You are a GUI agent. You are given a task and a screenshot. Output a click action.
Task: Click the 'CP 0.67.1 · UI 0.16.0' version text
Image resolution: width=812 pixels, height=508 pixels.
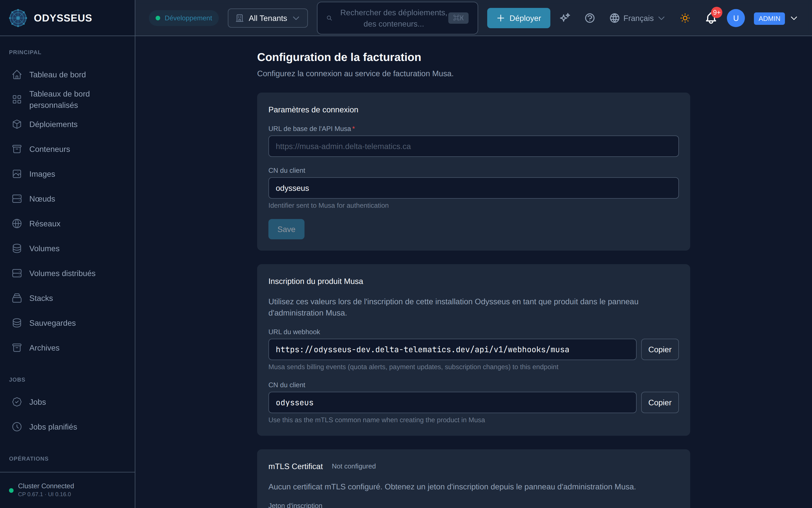click(44, 494)
